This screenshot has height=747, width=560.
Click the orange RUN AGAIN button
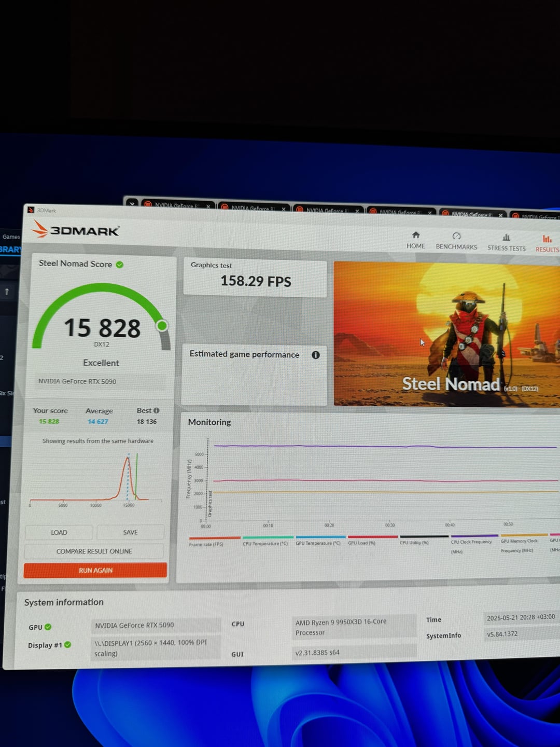[x=95, y=570]
